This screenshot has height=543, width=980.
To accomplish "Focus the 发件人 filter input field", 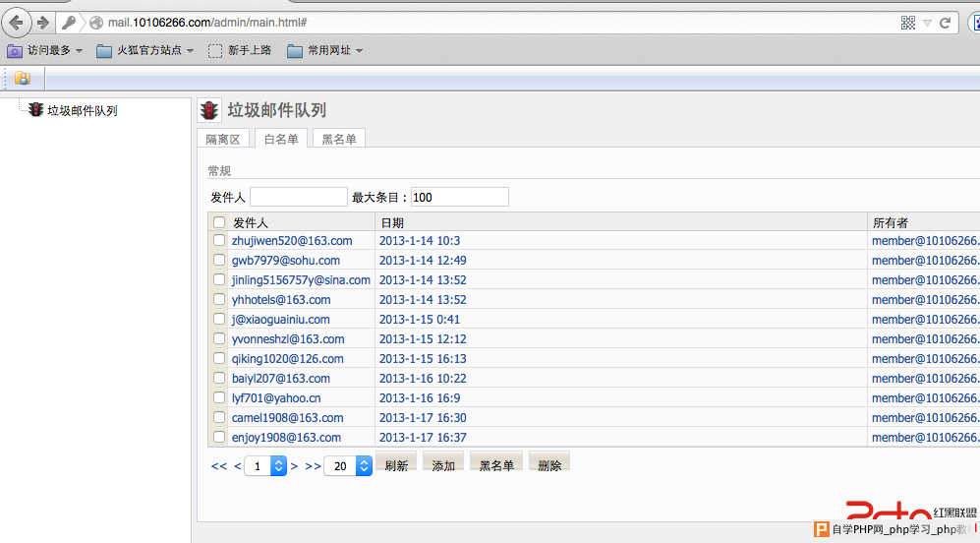I will pyautogui.click(x=299, y=197).
